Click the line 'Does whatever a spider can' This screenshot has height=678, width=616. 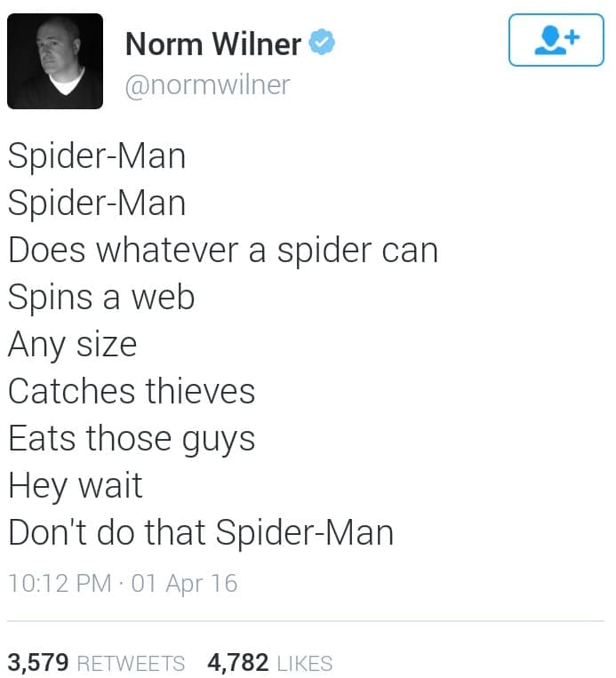point(223,251)
